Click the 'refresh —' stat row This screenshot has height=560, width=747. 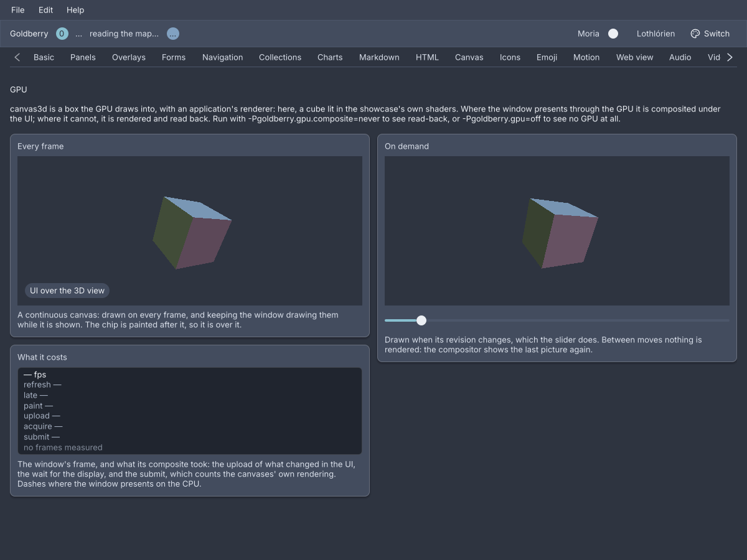point(42,385)
